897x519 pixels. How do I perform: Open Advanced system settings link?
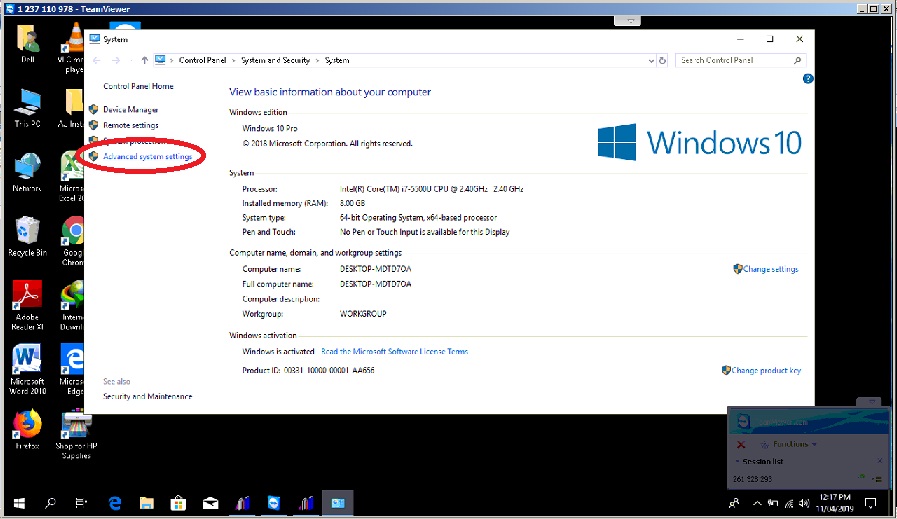pyautogui.click(x=147, y=156)
